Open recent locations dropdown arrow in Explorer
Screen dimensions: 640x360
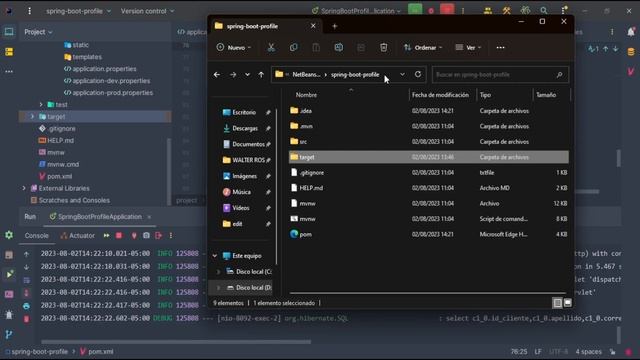pos(247,75)
